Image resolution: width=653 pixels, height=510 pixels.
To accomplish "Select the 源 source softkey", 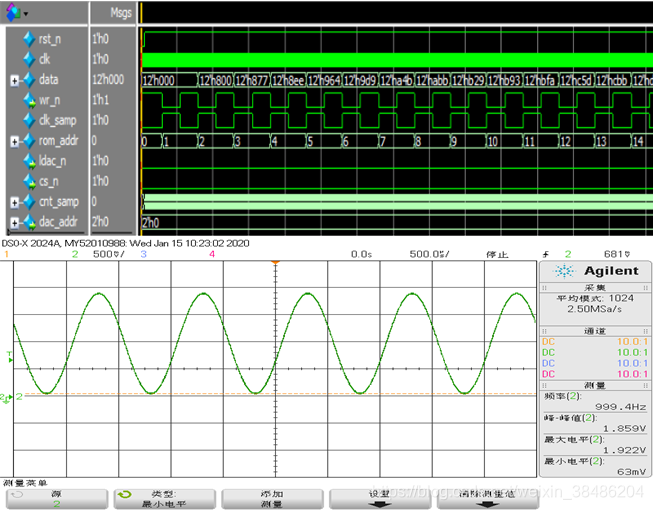I will pos(57,499).
